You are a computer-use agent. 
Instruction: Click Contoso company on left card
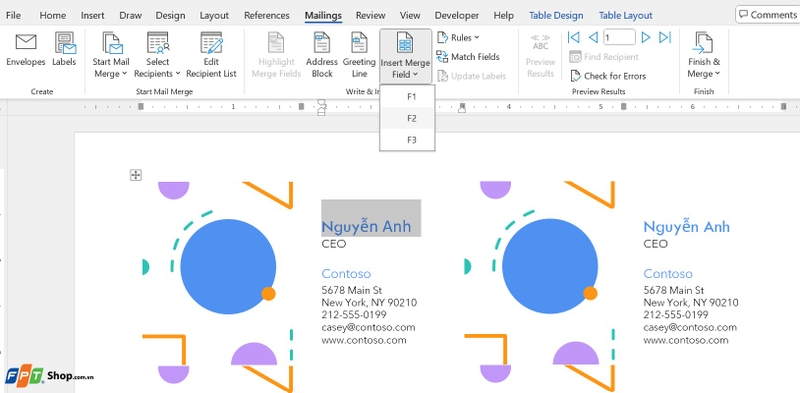click(x=346, y=274)
